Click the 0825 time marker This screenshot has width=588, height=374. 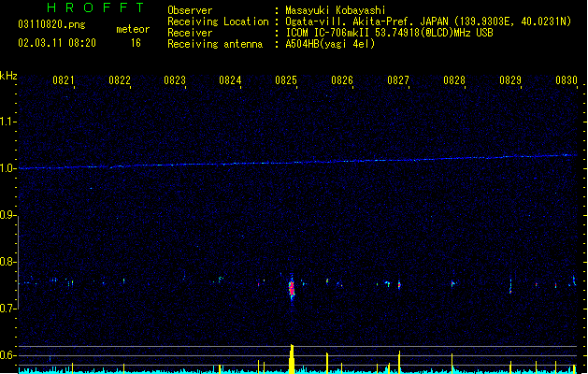[x=286, y=80]
